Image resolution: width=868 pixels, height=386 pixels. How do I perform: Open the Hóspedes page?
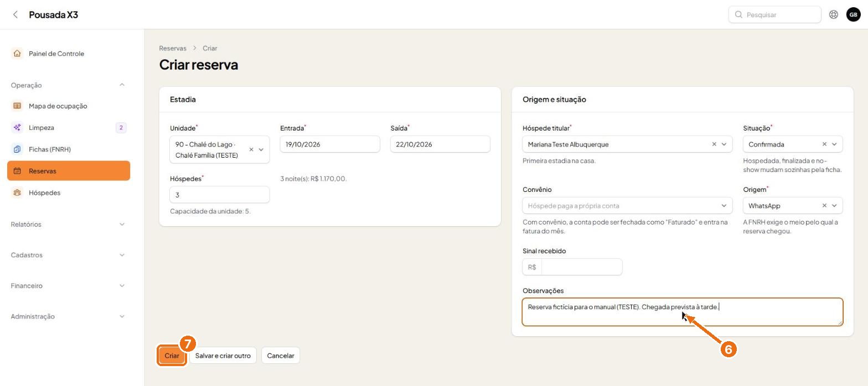tap(69, 193)
